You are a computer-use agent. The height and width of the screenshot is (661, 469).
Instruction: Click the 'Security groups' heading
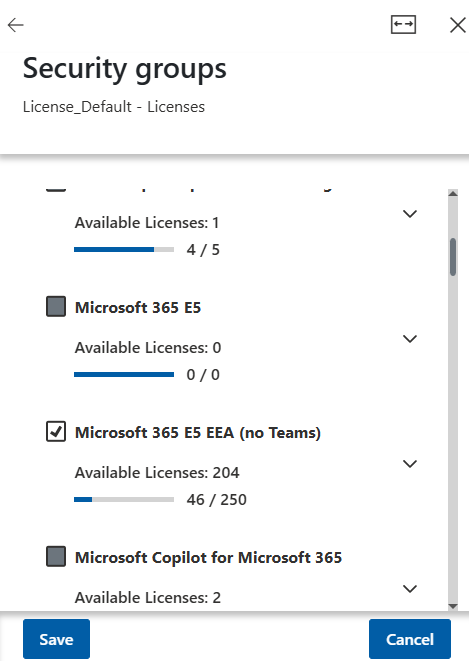pyautogui.click(x=124, y=69)
